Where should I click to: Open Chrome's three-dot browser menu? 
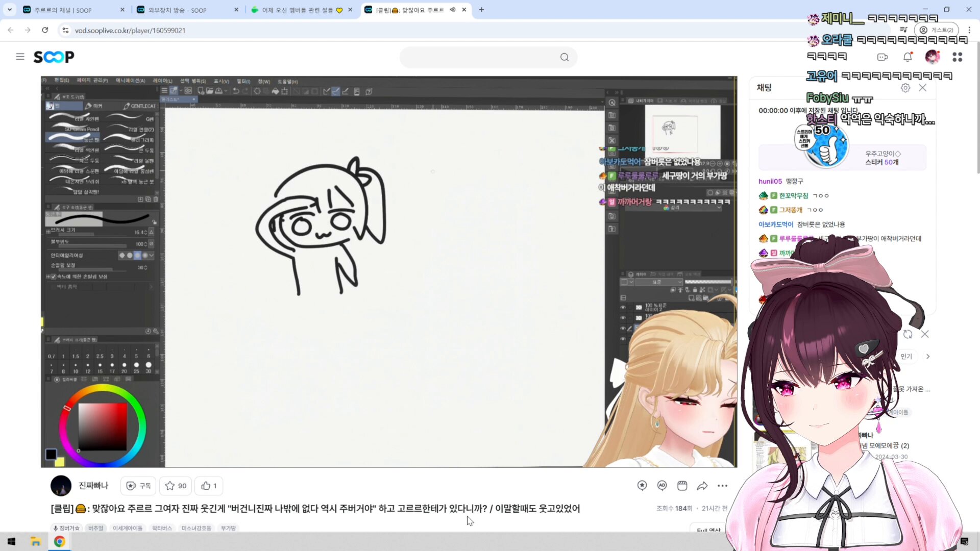coord(969,30)
